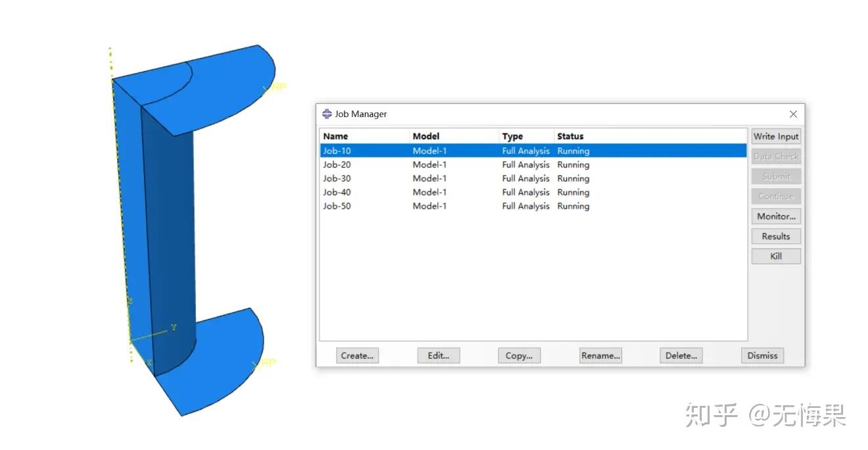The width and height of the screenshot is (868, 450).
Task: Click the Job Manager title icon
Action: point(327,114)
